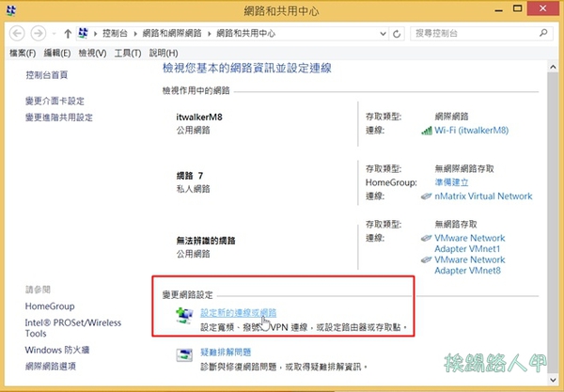Open VMware Network Adapter VMnet1 link
The height and width of the screenshot is (392, 564).
pos(469,243)
